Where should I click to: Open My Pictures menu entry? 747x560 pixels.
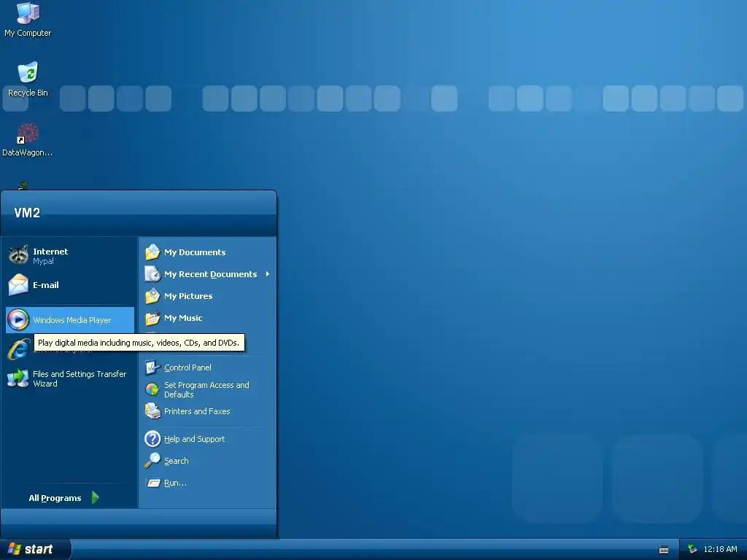208,296
